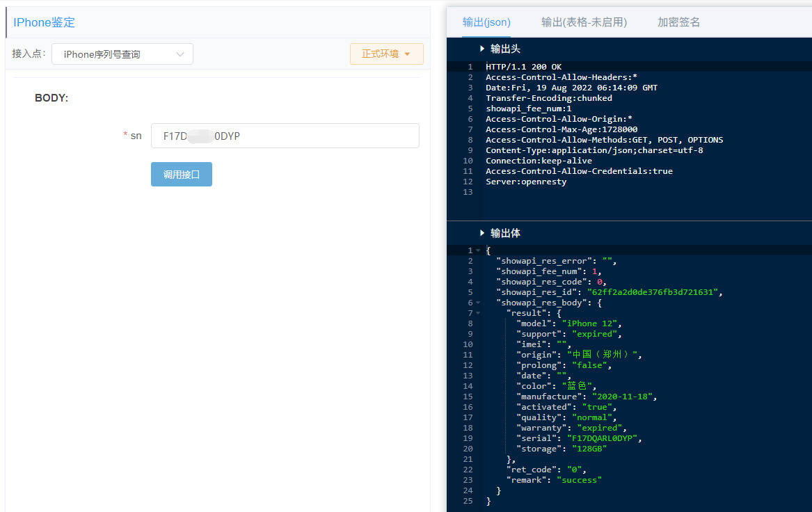Click the Access-Control-Allow-Credentials:true line
Viewport: 812px width, 512px height.
(579, 171)
